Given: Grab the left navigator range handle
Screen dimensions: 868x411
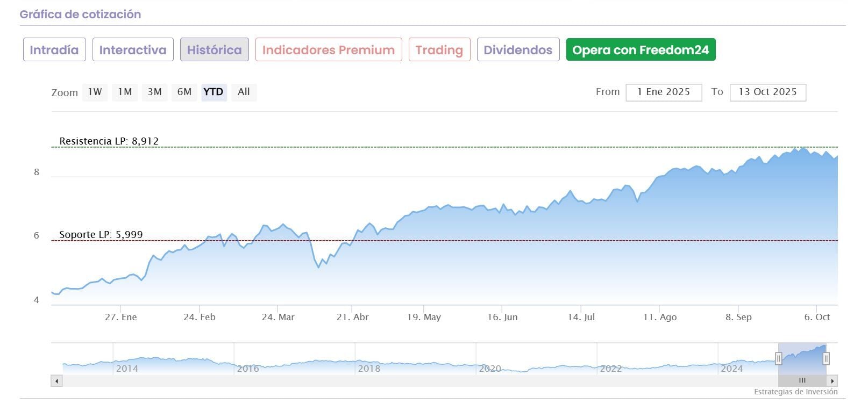Looking at the screenshot, I should click(x=778, y=358).
